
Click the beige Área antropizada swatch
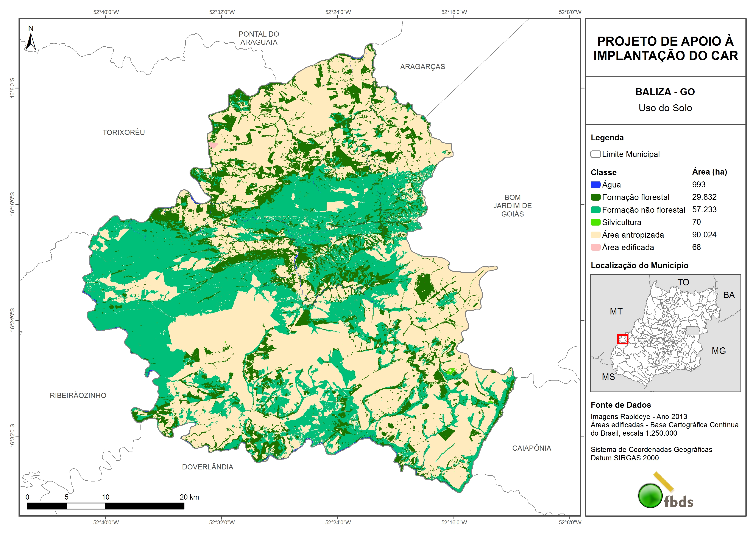595,235
